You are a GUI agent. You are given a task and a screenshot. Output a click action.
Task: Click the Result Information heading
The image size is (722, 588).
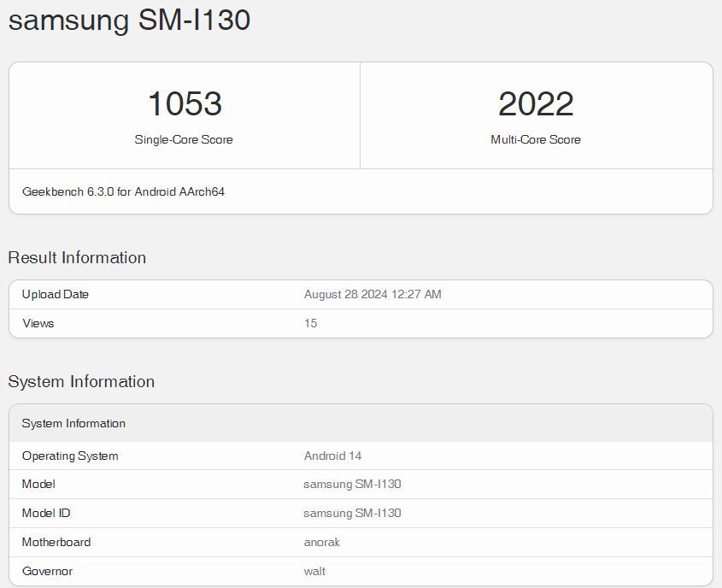[77, 257]
